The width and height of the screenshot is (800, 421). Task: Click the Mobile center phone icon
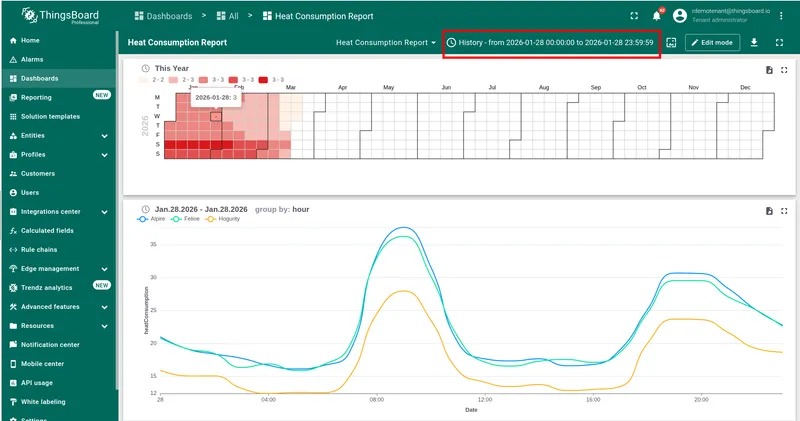(13, 364)
